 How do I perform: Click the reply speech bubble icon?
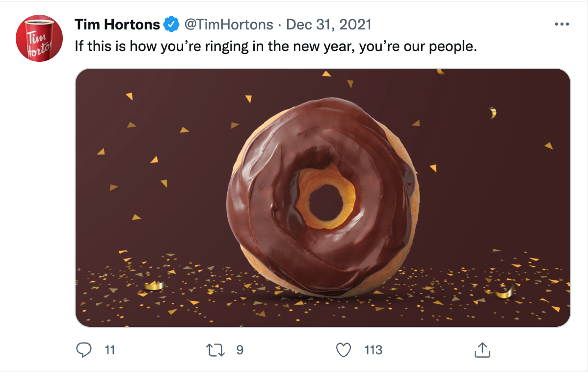coord(83,349)
